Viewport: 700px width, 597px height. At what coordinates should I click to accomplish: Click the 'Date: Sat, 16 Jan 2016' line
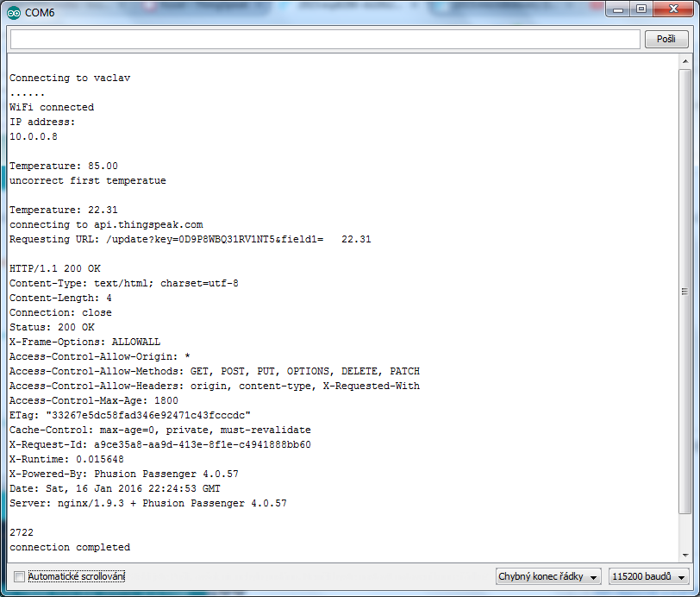tap(115, 489)
